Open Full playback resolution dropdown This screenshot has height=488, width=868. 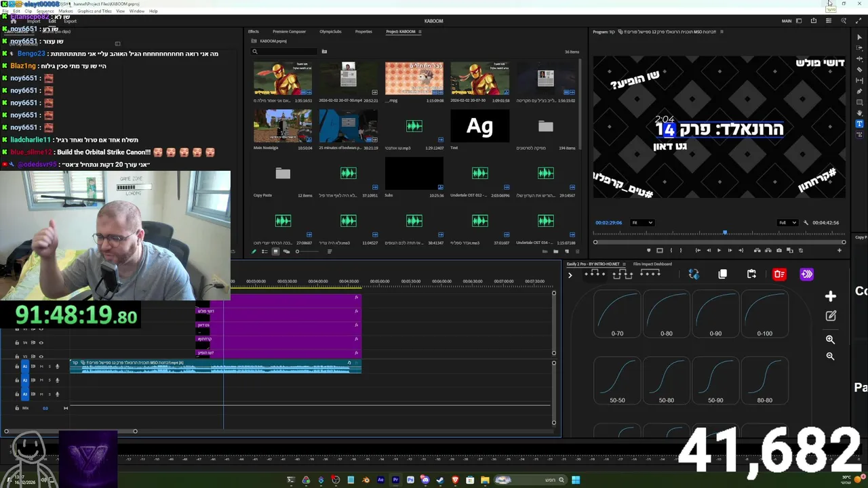787,222
